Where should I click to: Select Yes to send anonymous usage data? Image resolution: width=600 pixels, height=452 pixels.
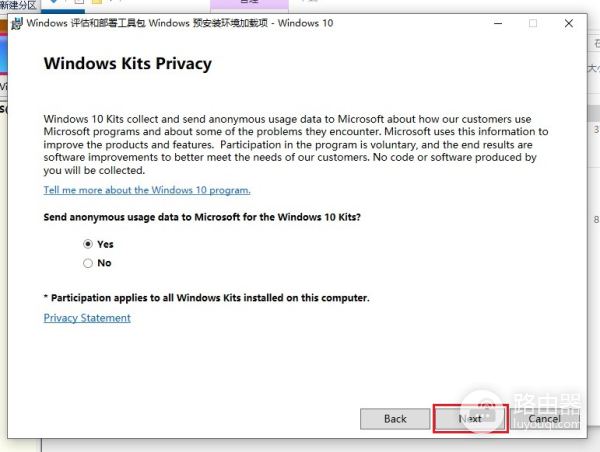coord(88,244)
